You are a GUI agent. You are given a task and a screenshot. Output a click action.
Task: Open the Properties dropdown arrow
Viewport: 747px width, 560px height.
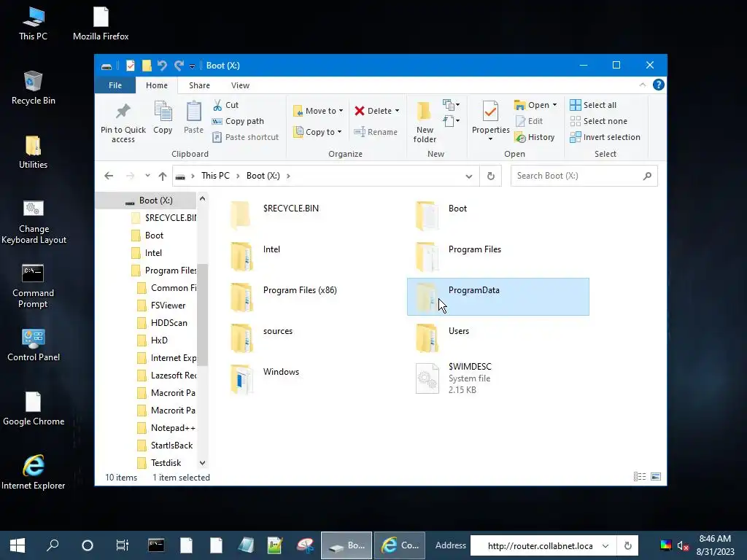click(x=490, y=139)
